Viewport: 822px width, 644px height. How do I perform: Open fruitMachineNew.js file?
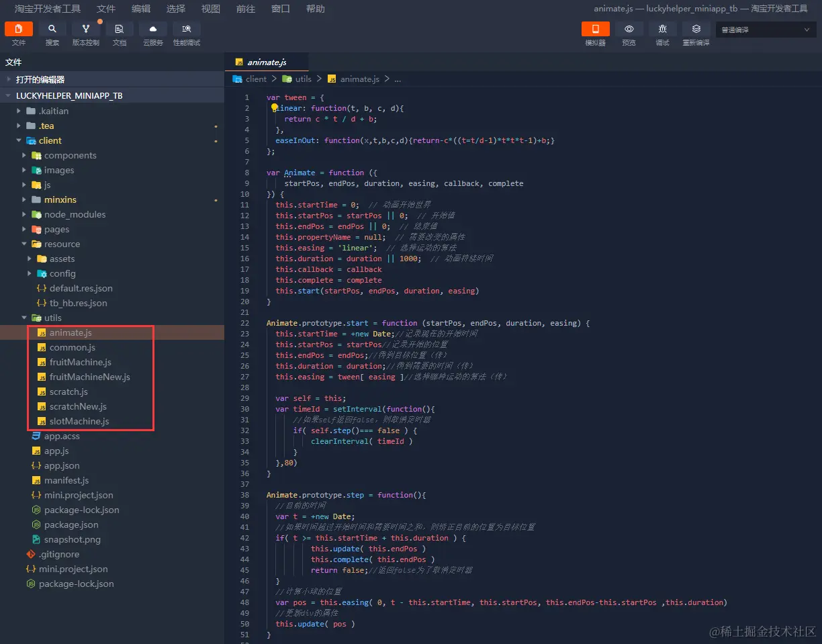(x=111, y=377)
